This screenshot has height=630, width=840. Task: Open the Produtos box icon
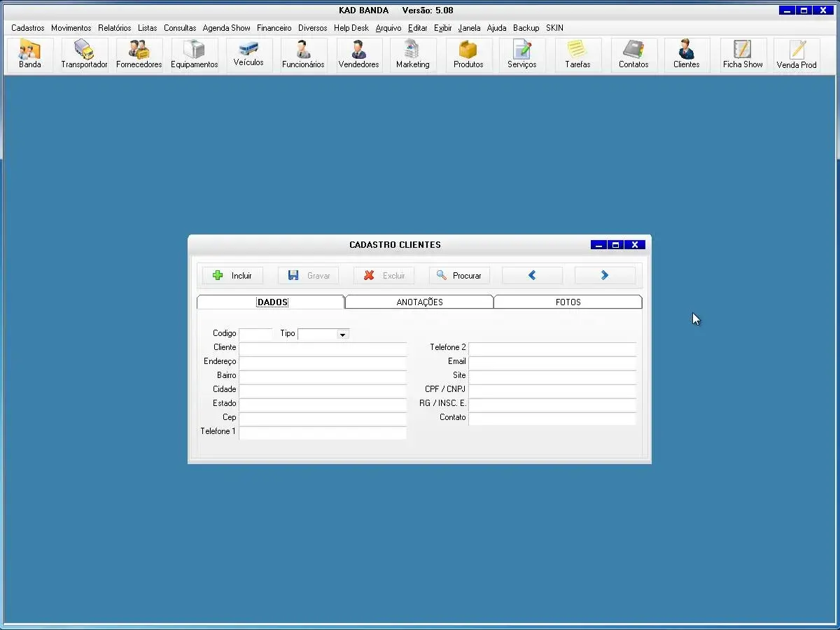coord(468,55)
